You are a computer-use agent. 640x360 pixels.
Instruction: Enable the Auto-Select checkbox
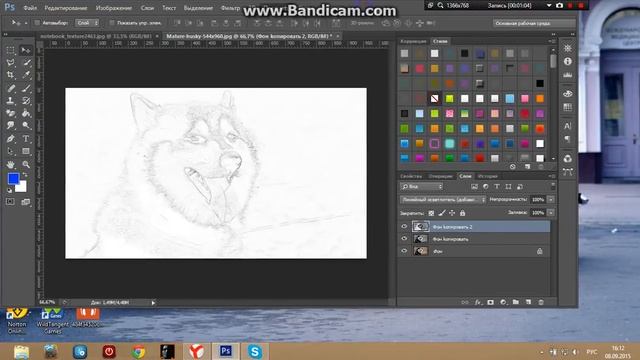(x=37, y=23)
